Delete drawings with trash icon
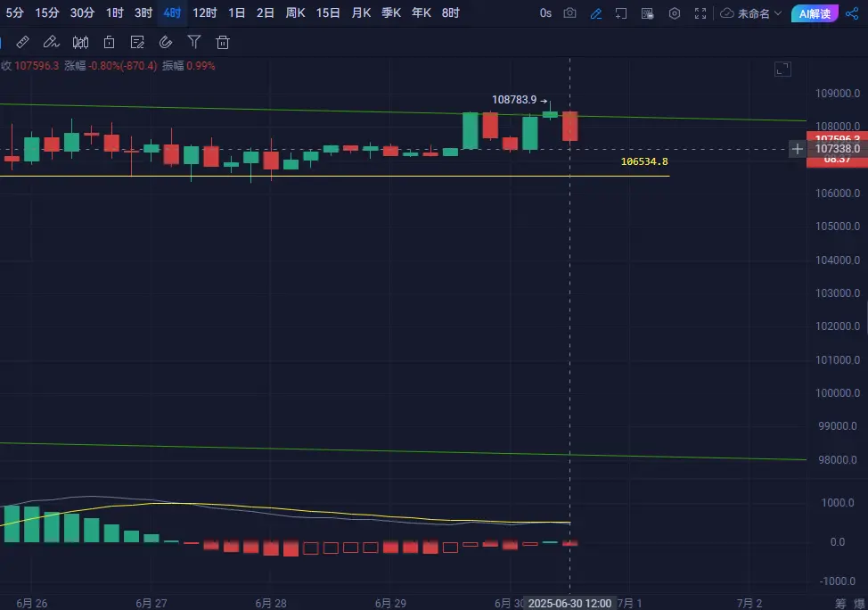The width and height of the screenshot is (868, 610). click(223, 42)
